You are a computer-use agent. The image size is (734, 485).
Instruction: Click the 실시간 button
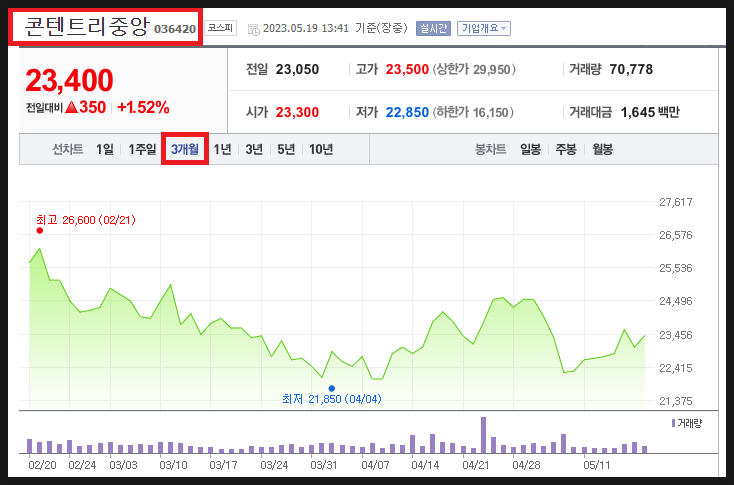[x=433, y=28]
